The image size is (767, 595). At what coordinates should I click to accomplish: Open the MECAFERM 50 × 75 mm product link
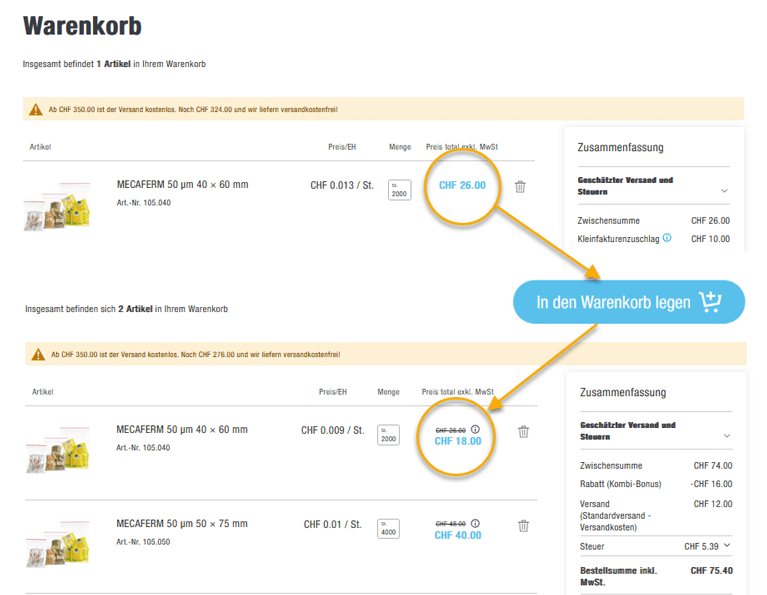pyautogui.click(x=182, y=524)
